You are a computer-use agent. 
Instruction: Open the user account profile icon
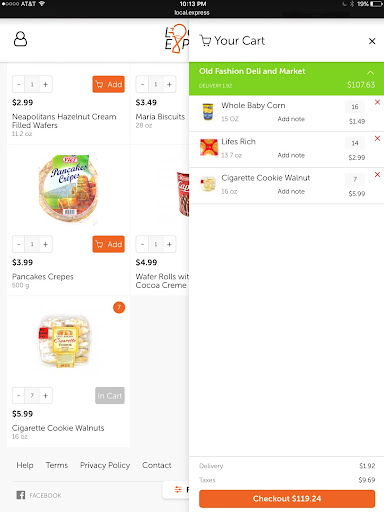20,39
